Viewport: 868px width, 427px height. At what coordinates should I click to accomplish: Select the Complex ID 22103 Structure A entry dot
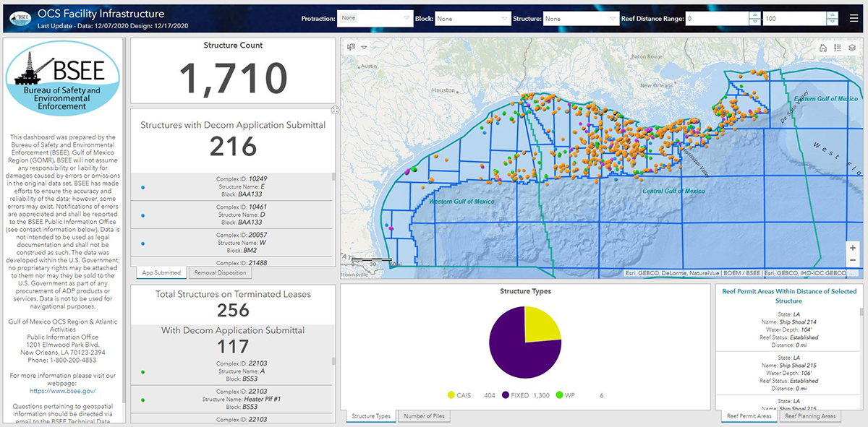point(142,371)
